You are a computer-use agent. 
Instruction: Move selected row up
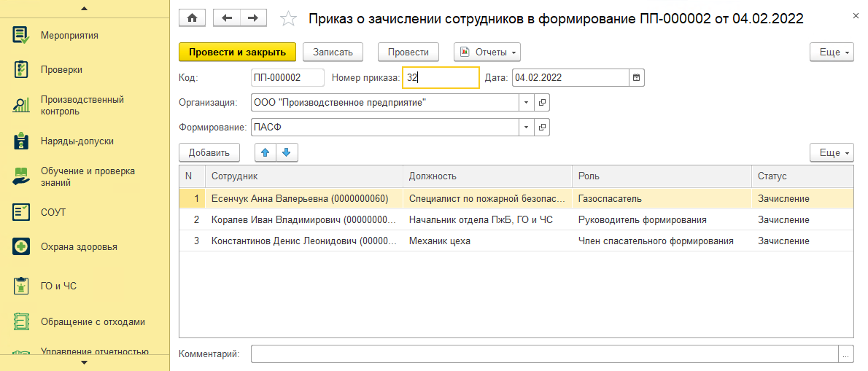tap(266, 152)
